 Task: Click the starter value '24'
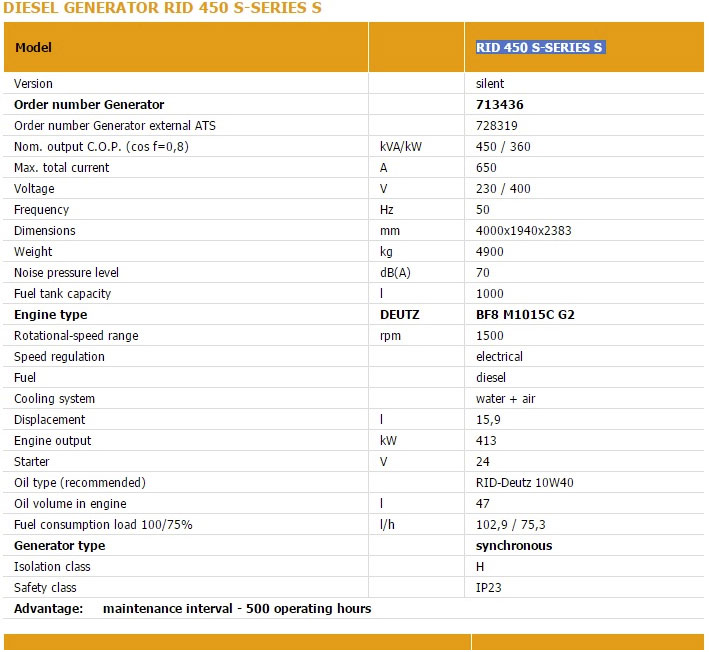[482, 462]
